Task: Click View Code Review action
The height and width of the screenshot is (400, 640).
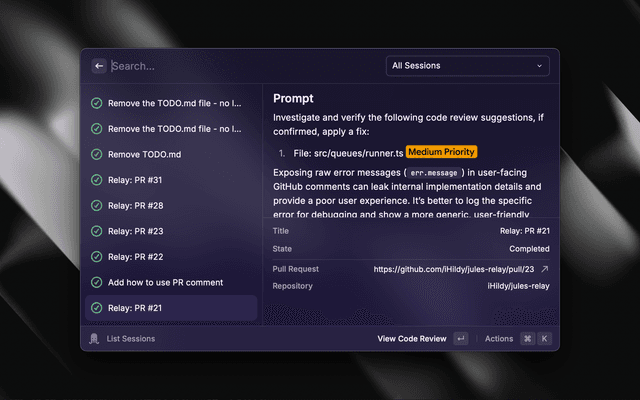Action: pyautogui.click(x=412, y=339)
